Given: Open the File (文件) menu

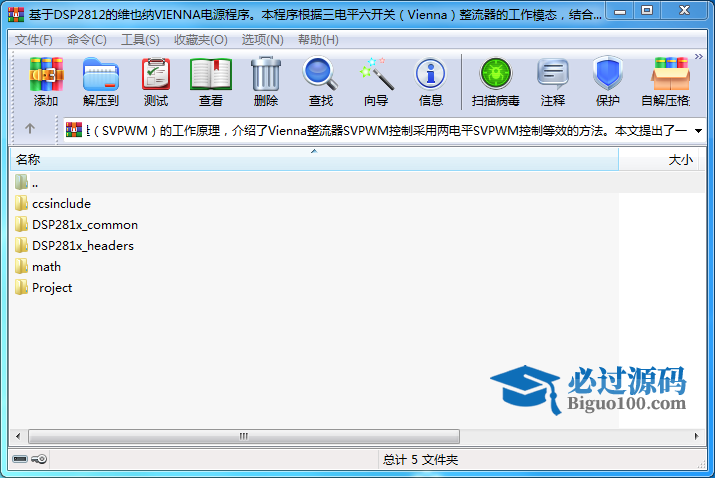Looking at the screenshot, I should pos(34,40).
